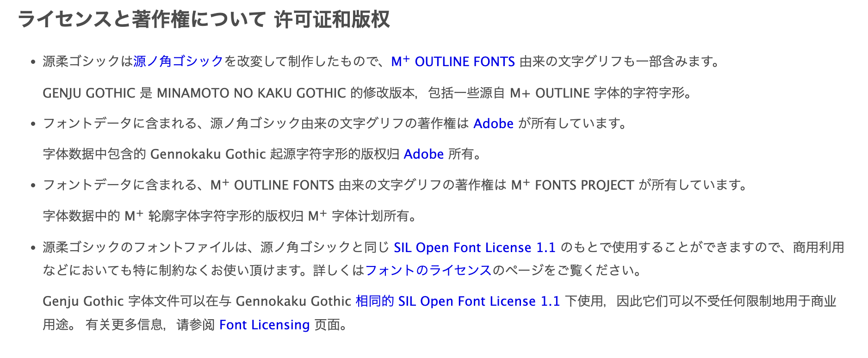868x358 pixels.
Task: Click the M+ FONTS PROJECT text
Action: click(572, 185)
